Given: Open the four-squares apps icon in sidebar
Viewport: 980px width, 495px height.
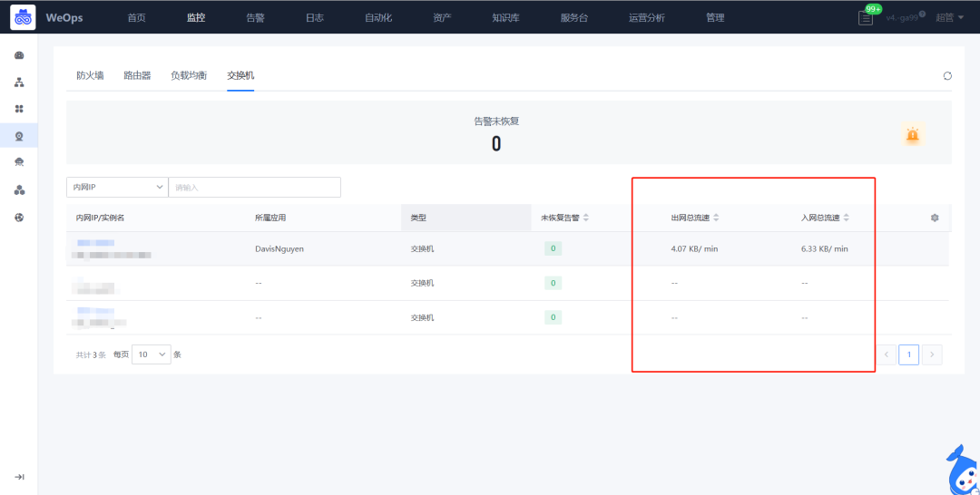Looking at the screenshot, I should point(19,109).
